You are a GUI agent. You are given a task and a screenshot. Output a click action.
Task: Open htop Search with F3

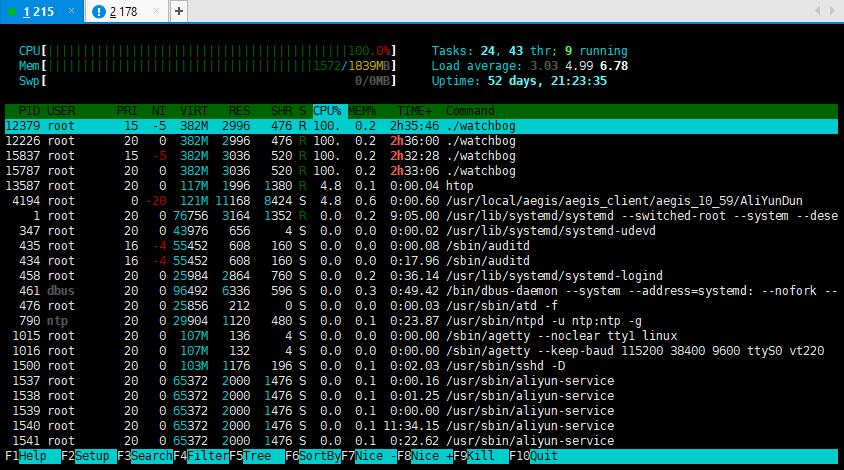(144, 456)
